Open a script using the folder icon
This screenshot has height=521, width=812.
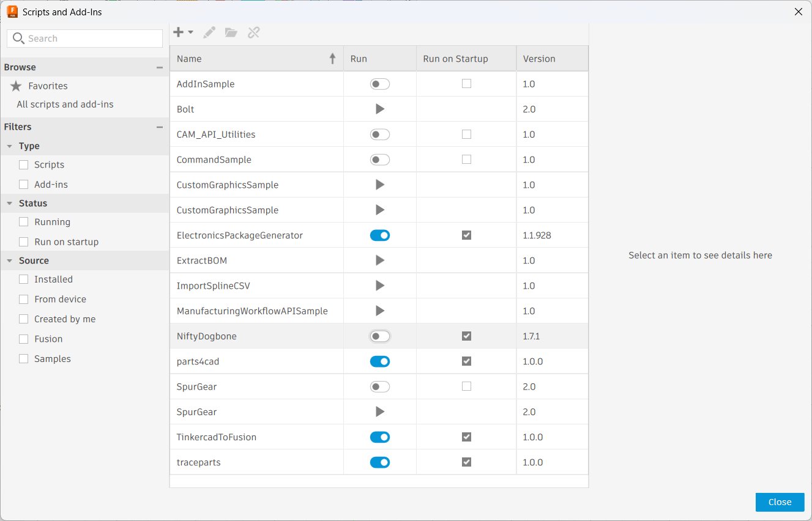pyautogui.click(x=231, y=32)
